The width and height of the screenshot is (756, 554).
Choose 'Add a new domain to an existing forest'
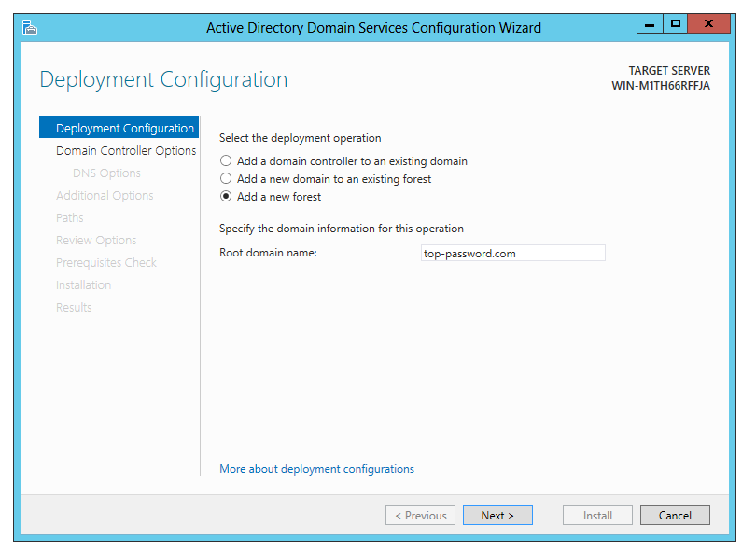click(x=226, y=179)
